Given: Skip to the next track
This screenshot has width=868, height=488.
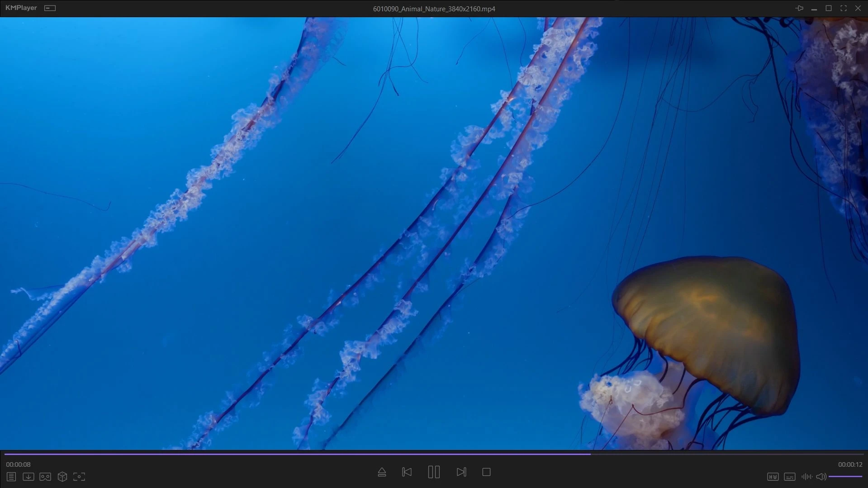Looking at the screenshot, I should pos(461,472).
